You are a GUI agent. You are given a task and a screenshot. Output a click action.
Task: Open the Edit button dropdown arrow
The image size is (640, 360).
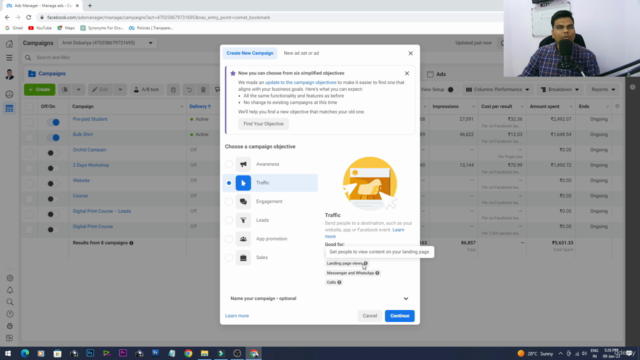120,89
